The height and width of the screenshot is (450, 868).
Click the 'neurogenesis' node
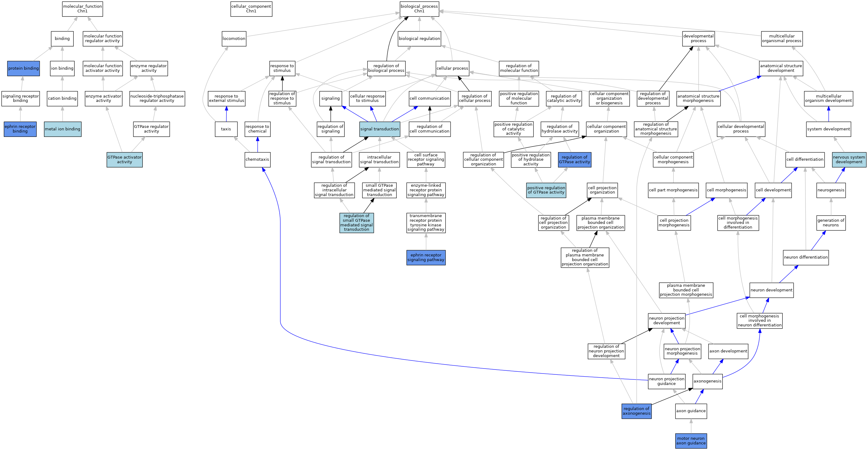tap(831, 190)
